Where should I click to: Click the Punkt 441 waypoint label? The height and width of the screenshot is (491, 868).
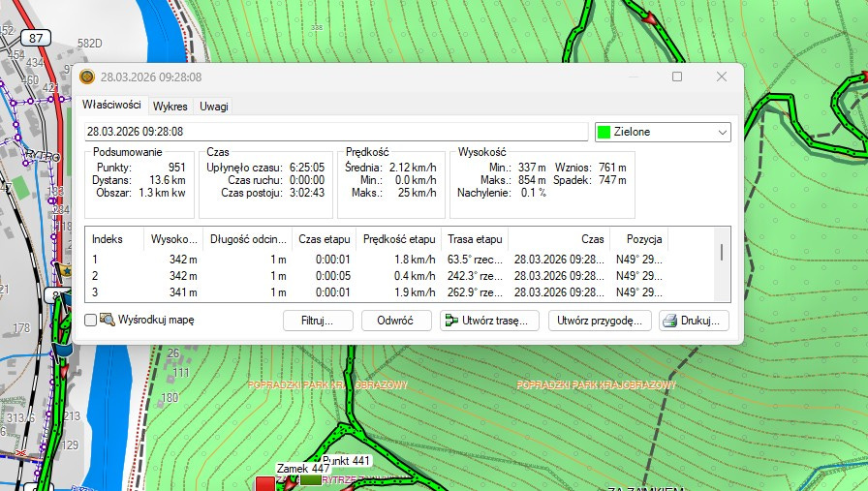(347, 460)
